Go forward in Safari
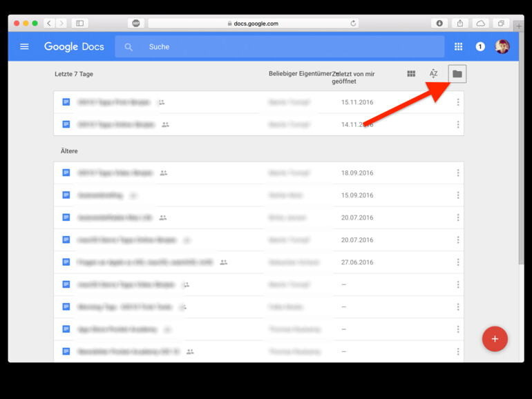Viewport: 532px width, 399px height. tap(61, 23)
